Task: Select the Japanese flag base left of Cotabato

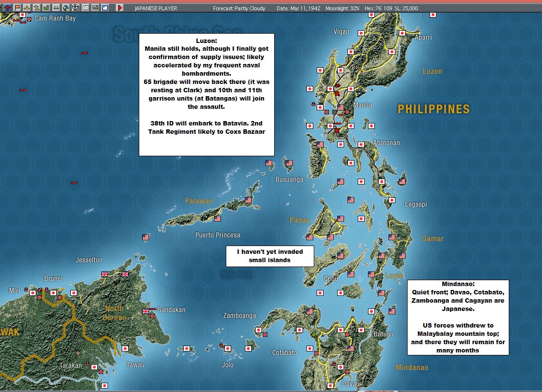Action: coord(310,349)
